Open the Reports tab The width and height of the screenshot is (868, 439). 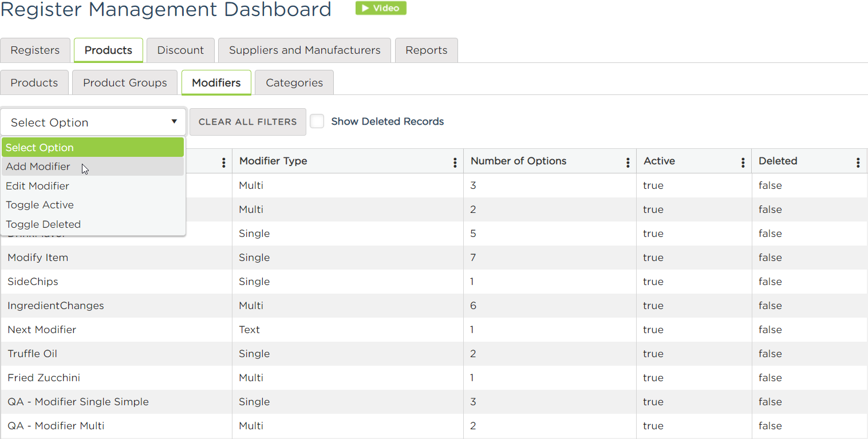pyautogui.click(x=426, y=50)
